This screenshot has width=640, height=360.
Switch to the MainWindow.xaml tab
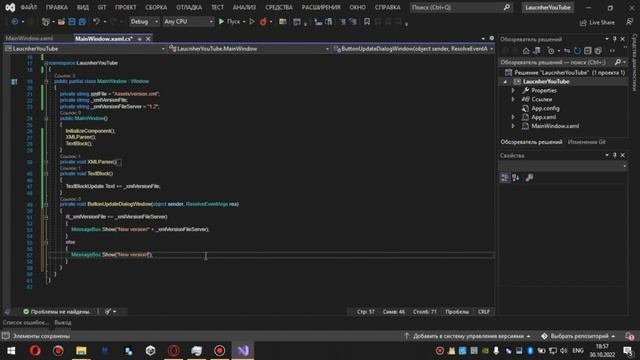pyautogui.click(x=29, y=38)
